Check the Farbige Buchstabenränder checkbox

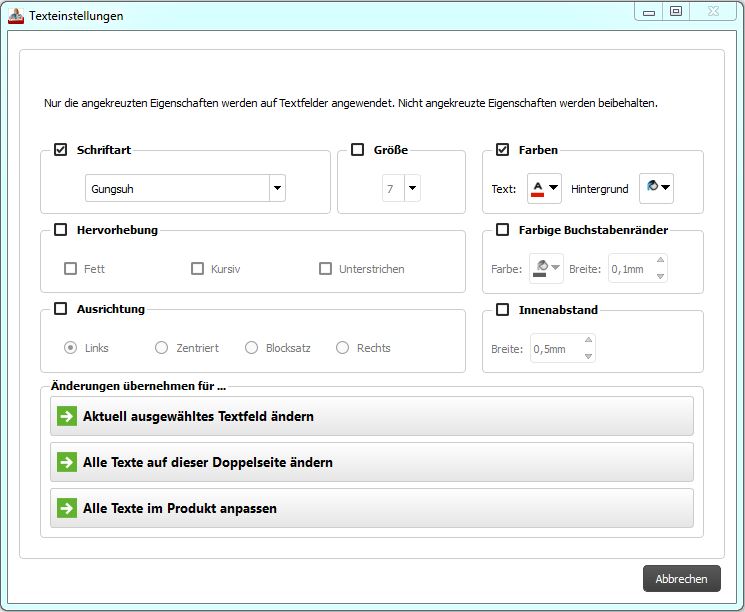(502, 230)
